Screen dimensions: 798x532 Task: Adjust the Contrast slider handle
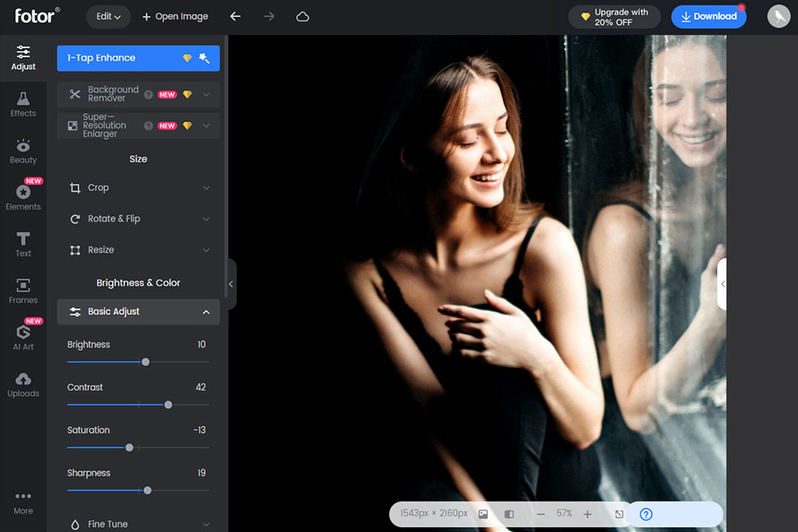pos(168,405)
